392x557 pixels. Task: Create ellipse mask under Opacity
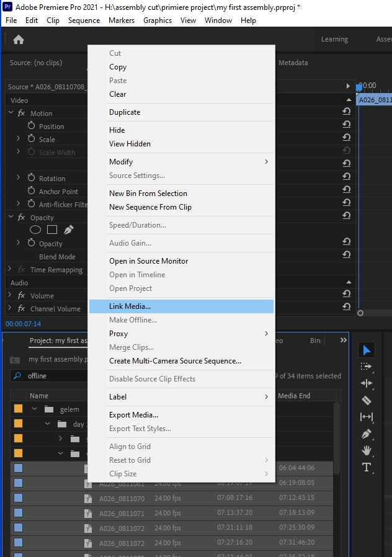tap(35, 230)
